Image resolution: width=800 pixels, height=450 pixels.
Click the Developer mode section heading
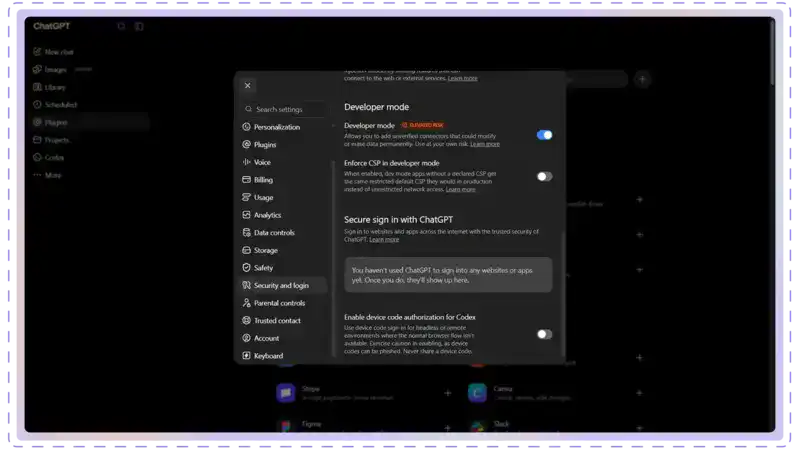click(x=377, y=107)
